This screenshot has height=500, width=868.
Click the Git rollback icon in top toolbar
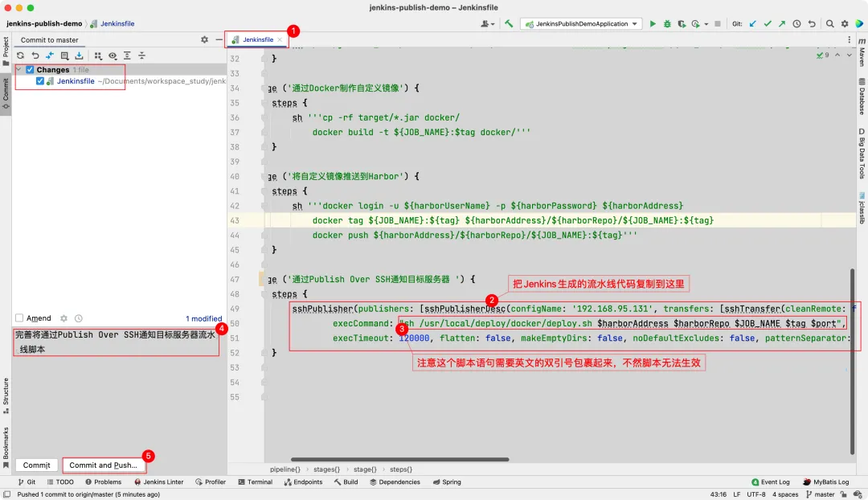(x=812, y=24)
